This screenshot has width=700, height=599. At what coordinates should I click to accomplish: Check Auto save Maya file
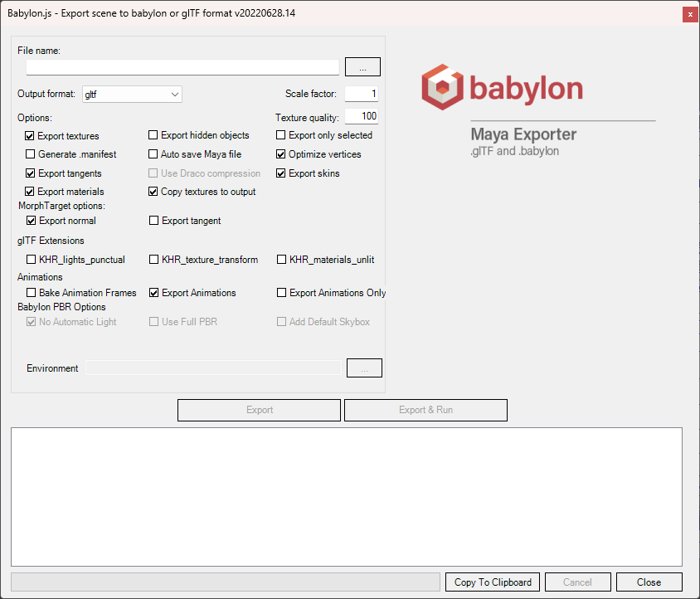pos(153,154)
